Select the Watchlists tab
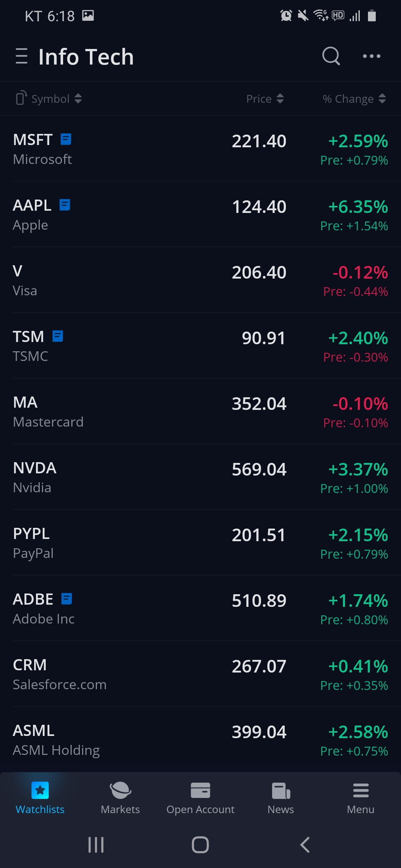The image size is (401, 868). [40, 798]
